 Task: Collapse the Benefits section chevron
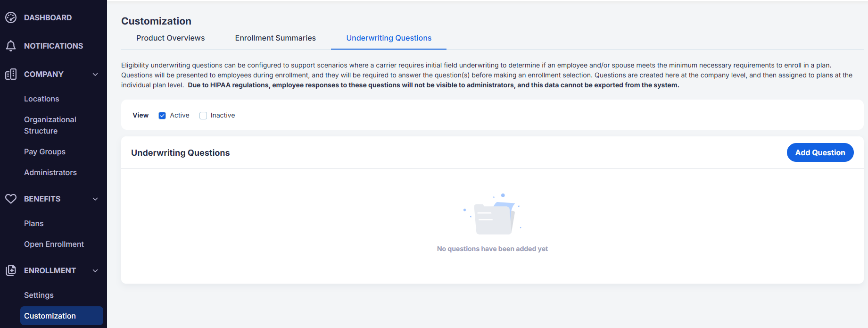coord(95,199)
